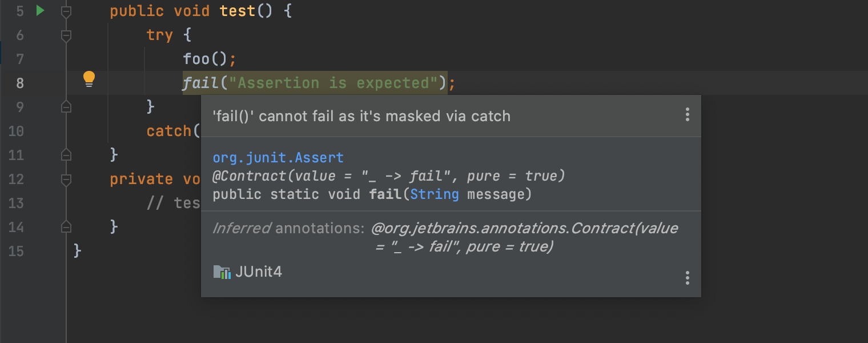Collapse the test() method fold marker
Screen dimensions: 868x343
click(66, 11)
